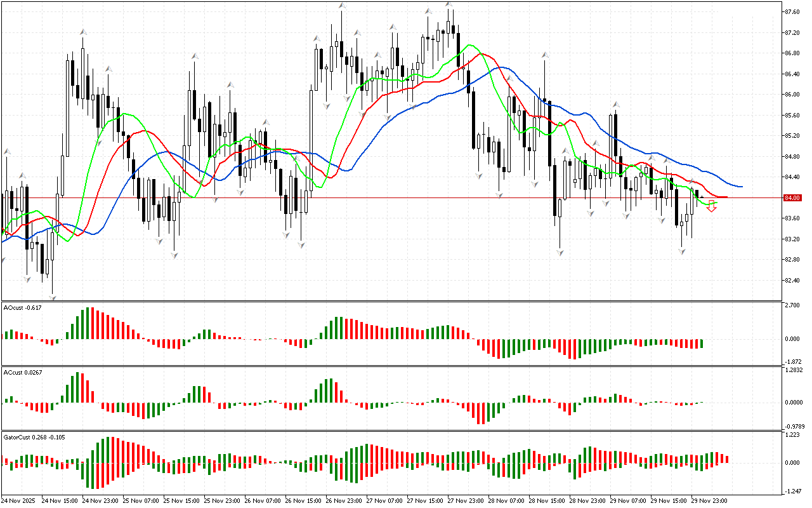Click the red 84.00 current price tag
This screenshot has width=812, height=508.
pos(792,198)
